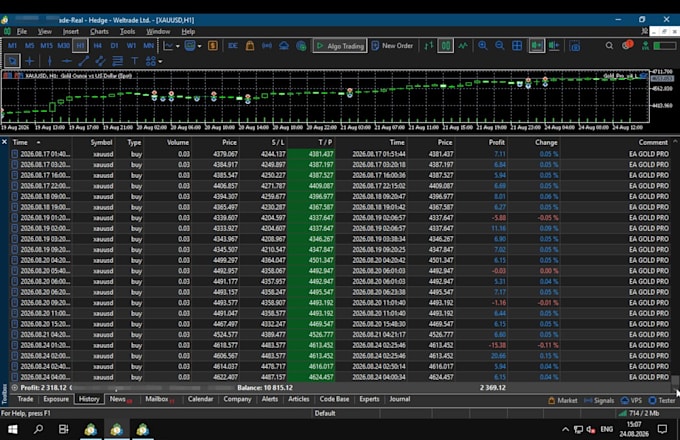680x440 pixels.
Task: Open the Signals button in toolbox
Action: click(599, 401)
